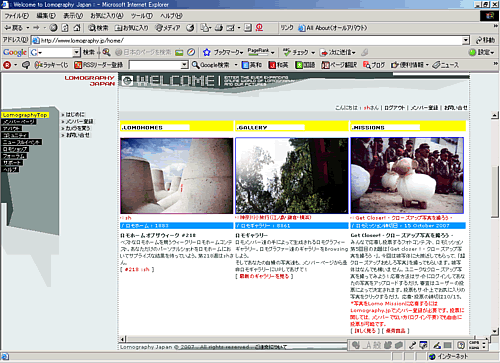
Task: Click inside the address bar URL field
Action: click(x=247, y=41)
